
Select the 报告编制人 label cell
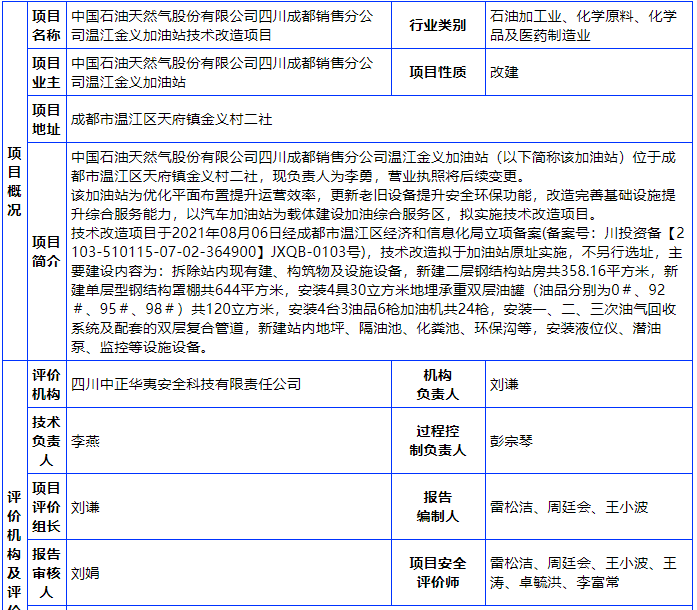437,507
